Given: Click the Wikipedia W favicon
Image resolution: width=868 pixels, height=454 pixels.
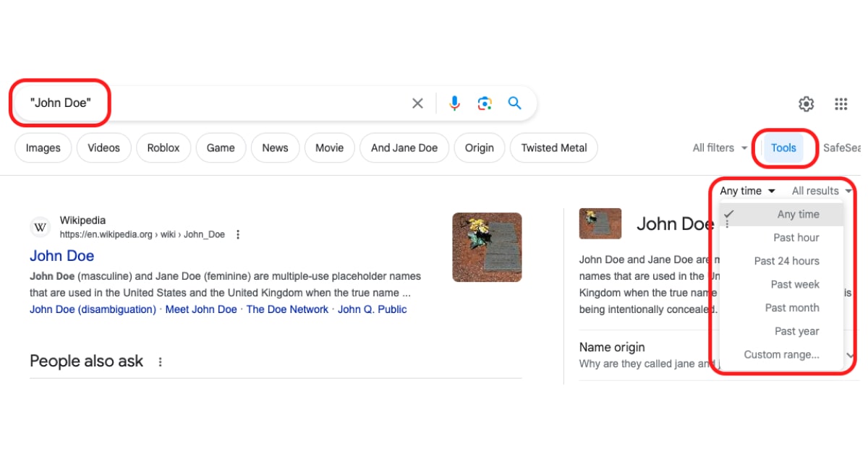Looking at the screenshot, I should coord(41,228).
